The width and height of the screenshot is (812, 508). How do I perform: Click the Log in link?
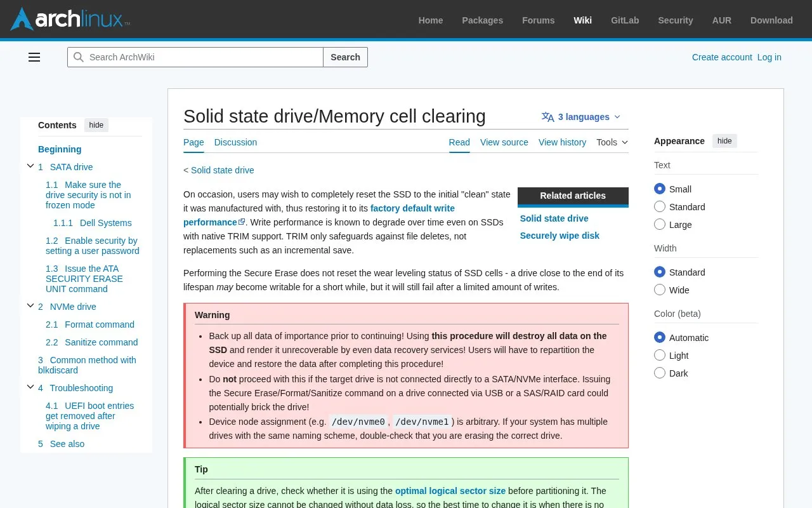pos(769,57)
